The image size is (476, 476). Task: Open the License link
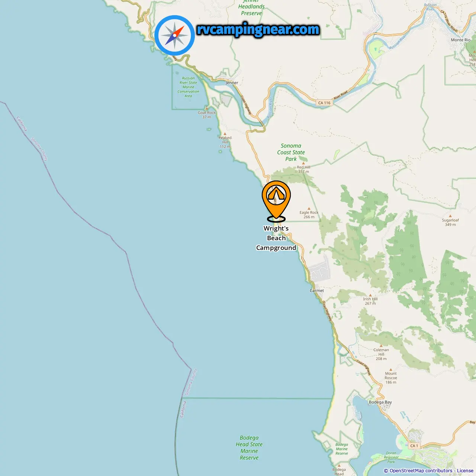465,471
